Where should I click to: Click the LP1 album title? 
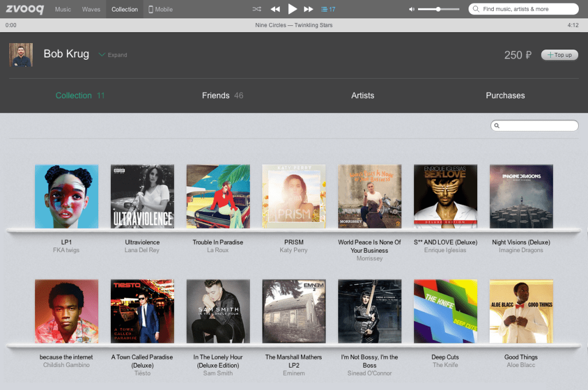pos(67,242)
